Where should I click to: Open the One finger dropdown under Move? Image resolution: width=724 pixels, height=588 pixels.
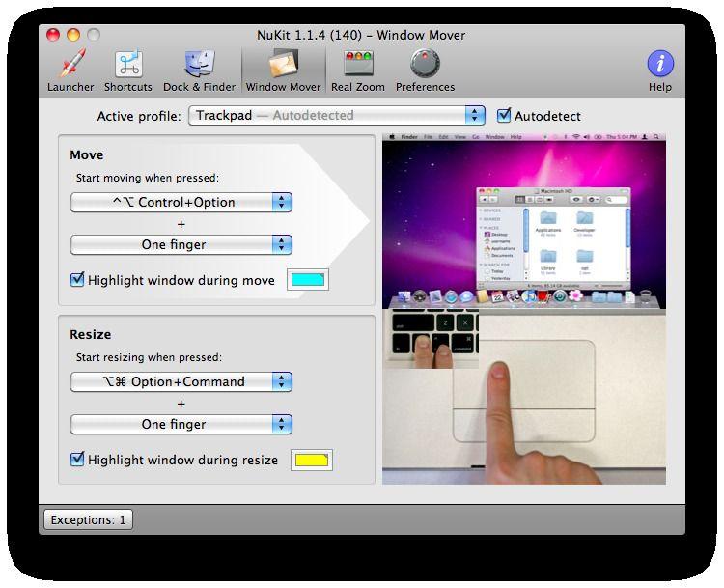coord(181,245)
